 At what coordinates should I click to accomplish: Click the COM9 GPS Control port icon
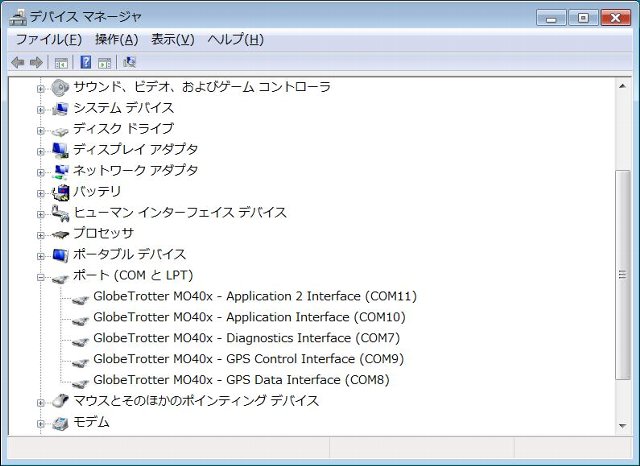(80, 362)
